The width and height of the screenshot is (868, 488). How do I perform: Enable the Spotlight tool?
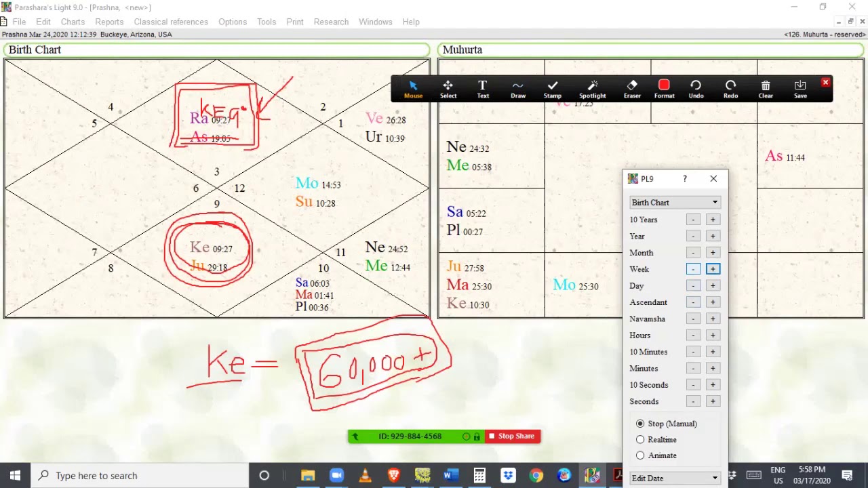tap(593, 89)
